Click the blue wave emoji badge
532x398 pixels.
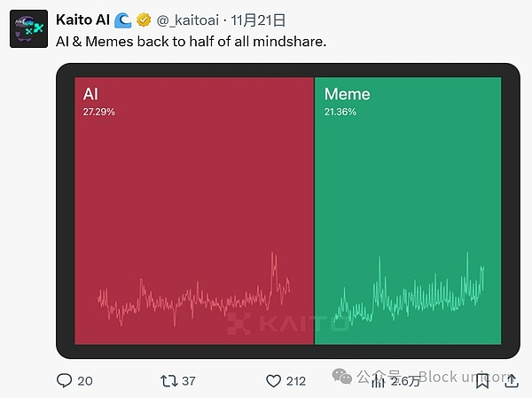click(124, 20)
